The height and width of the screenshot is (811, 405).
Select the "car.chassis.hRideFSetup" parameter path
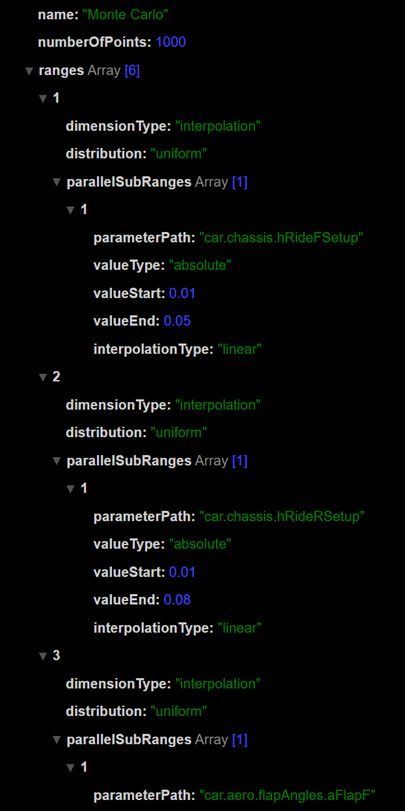[282, 238]
